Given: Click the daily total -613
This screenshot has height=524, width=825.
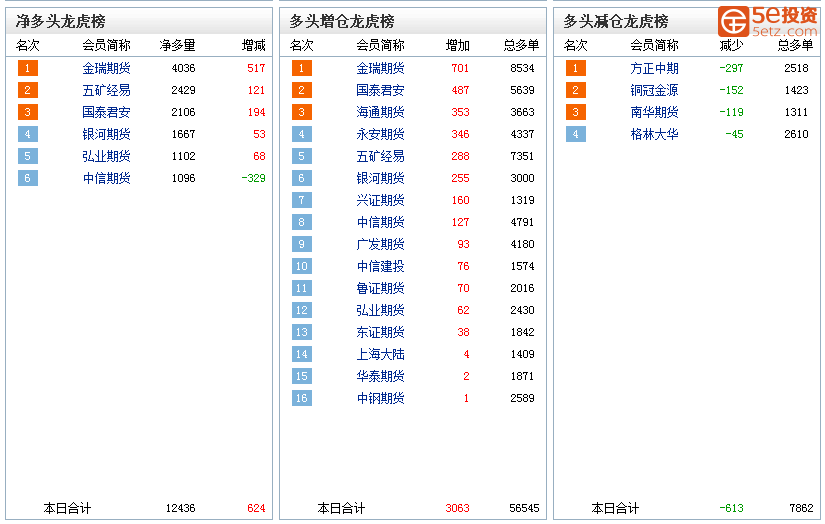Looking at the screenshot, I should (x=731, y=509).
